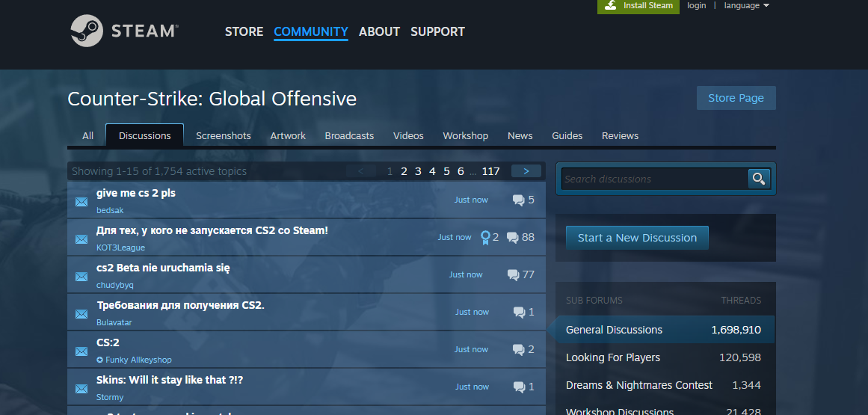
Task: Click reply bubble icon on 'CS:2' topic
Action: coord(519,350)
